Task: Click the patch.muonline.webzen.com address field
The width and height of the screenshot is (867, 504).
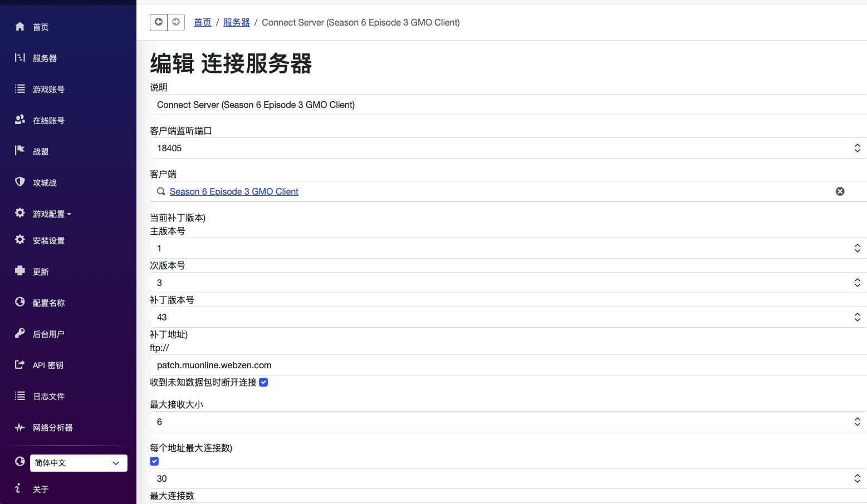Action: click(508, 365)
